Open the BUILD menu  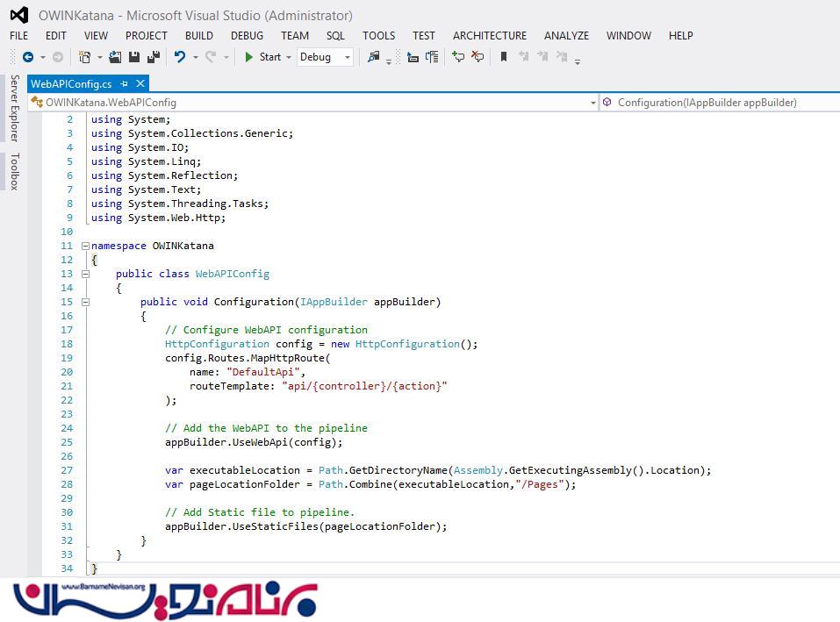tap(199, 36)
